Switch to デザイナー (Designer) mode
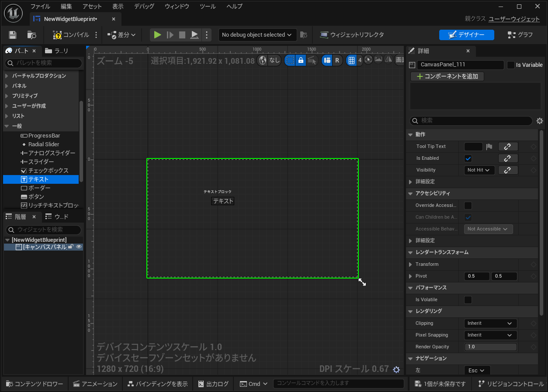This screenshot has width=548, height=392. [x=467, y=35]
